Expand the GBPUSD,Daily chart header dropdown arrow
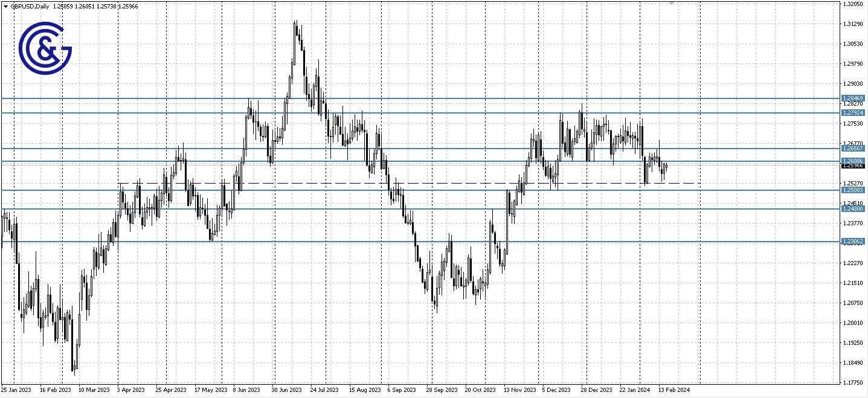Image resolution: width=868 pixels, height=398 pixels. pyautogui.click(x=5, y=6)
